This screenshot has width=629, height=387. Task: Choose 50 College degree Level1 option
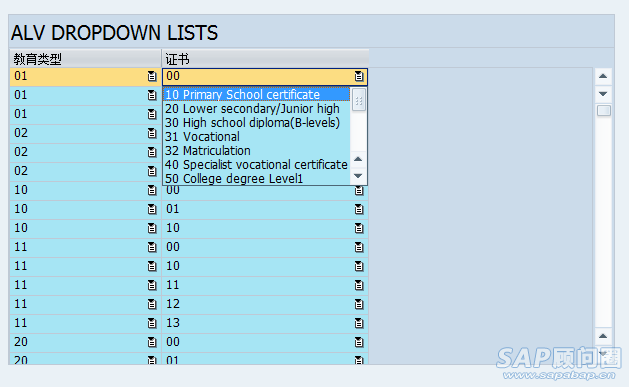pos(256,178)
